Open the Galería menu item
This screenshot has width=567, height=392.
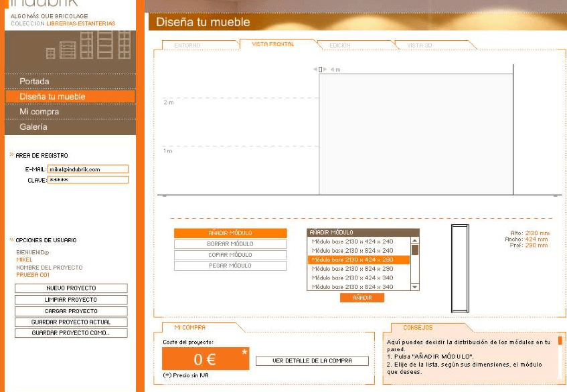(x=33, y=127)
